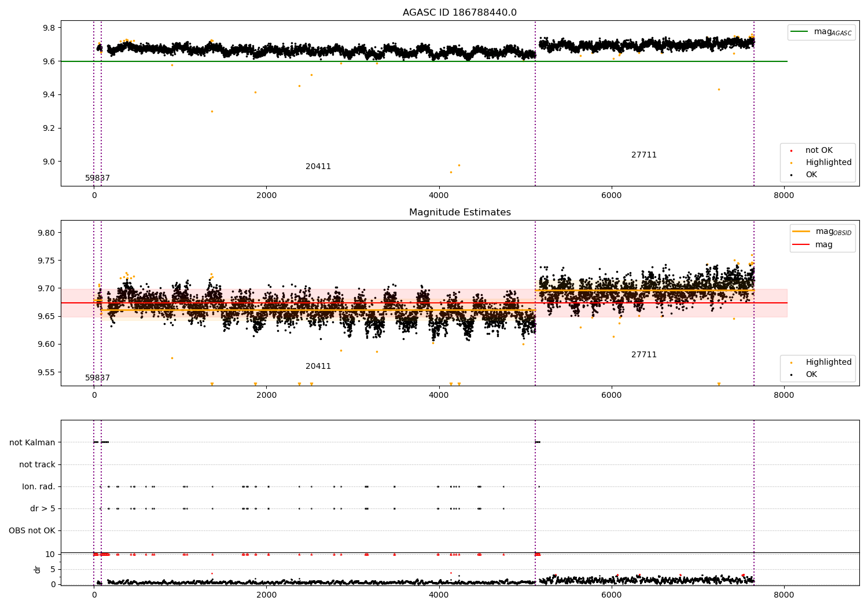
Task: Click the y-axis tick '9.80' in the middle panel
Action: (x=46, y=233)
